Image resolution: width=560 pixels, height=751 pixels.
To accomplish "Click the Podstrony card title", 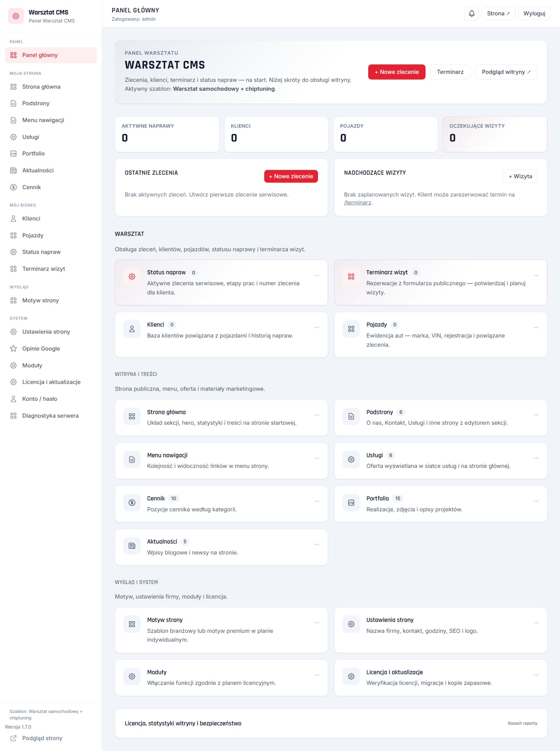I will pos(379,412).
